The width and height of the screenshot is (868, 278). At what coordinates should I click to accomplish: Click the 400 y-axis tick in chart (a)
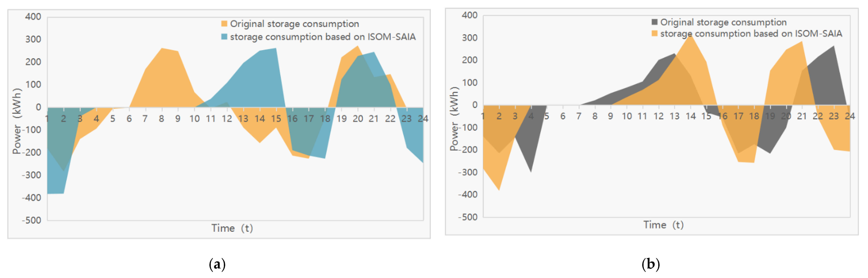click(33, 16)
